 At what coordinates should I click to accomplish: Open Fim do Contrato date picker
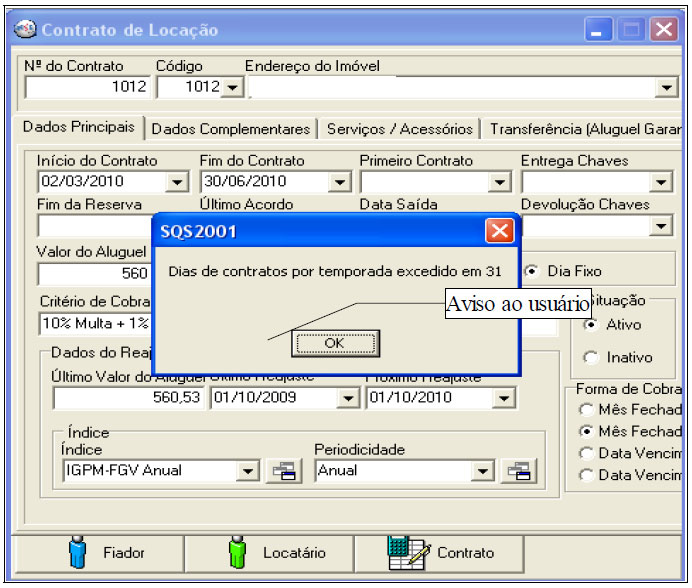click(340, 182)
